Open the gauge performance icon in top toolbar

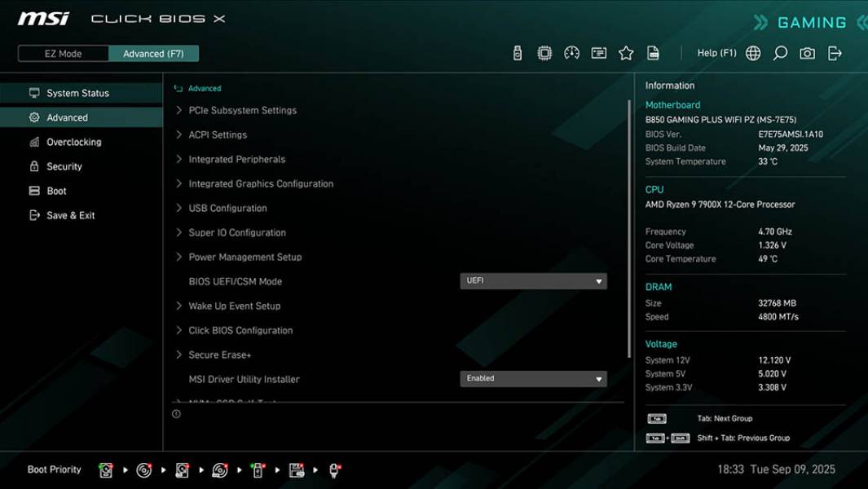point(571,52)
